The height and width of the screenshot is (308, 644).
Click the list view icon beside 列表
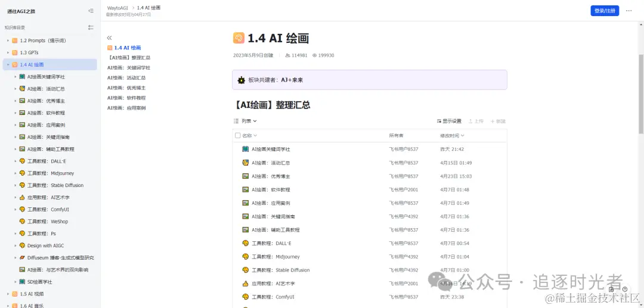(236, 121)
